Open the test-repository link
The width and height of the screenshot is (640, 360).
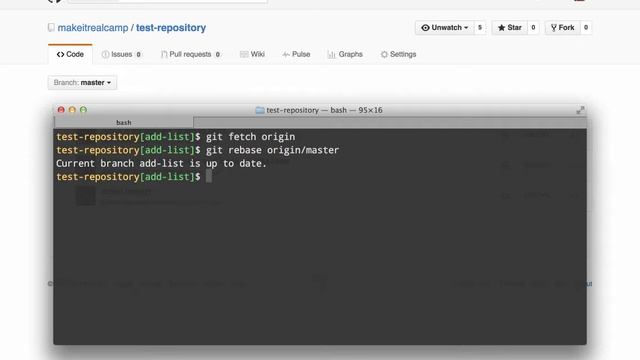(171, 28)
